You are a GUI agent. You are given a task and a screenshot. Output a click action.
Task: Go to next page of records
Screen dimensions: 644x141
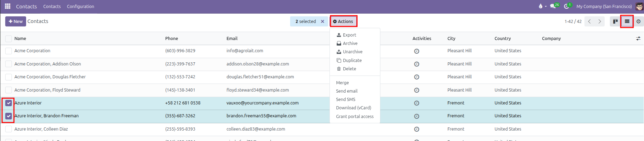point(600,21)
